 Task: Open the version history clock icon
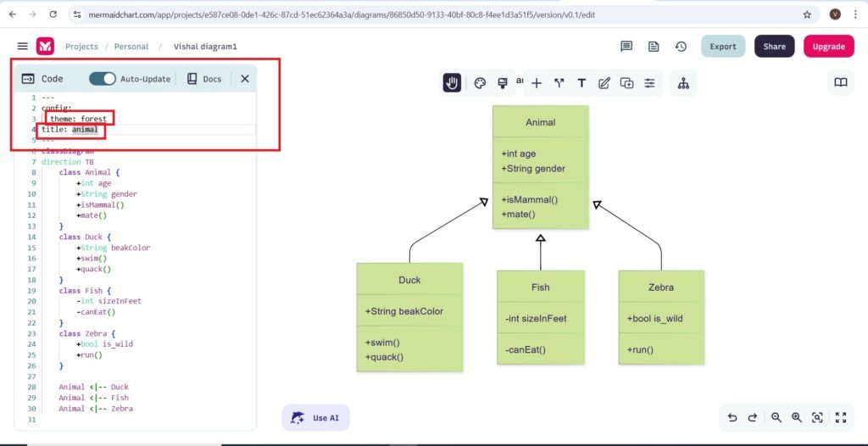pyautogui.click(x=681, y=47)
